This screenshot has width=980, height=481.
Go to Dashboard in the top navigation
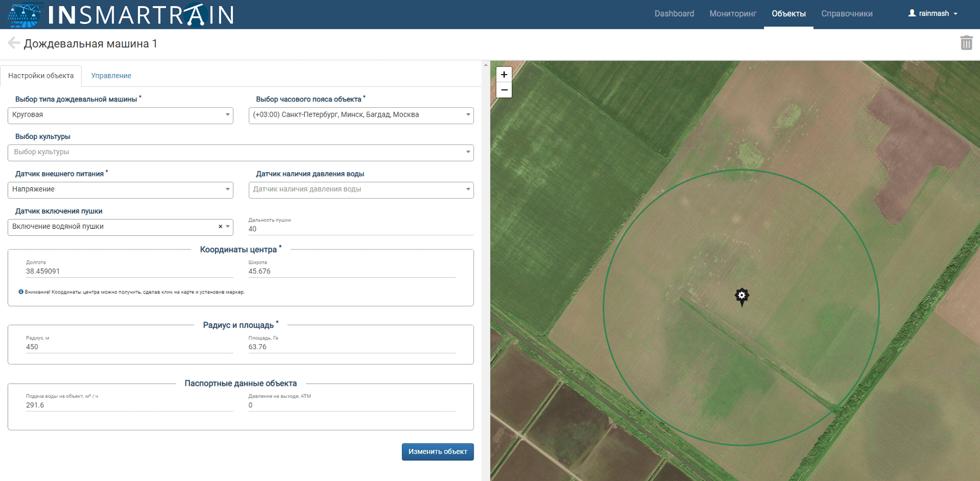tap(674, 14)
